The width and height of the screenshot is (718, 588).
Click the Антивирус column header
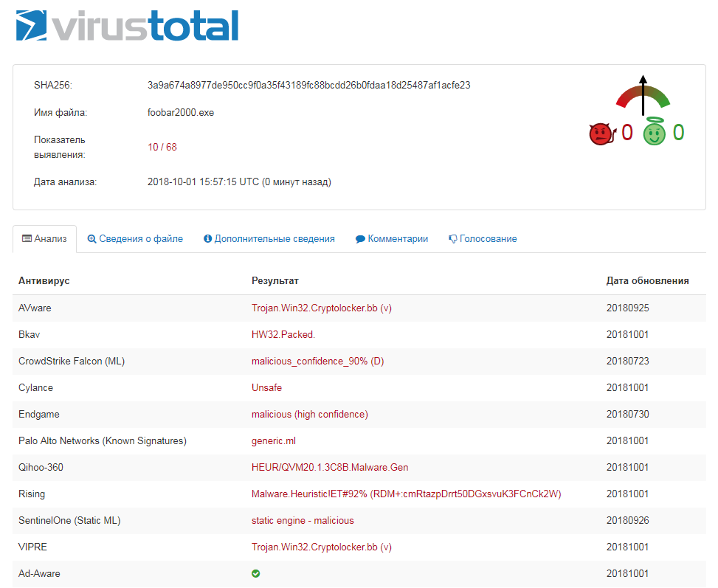click(x=44, y=280)
